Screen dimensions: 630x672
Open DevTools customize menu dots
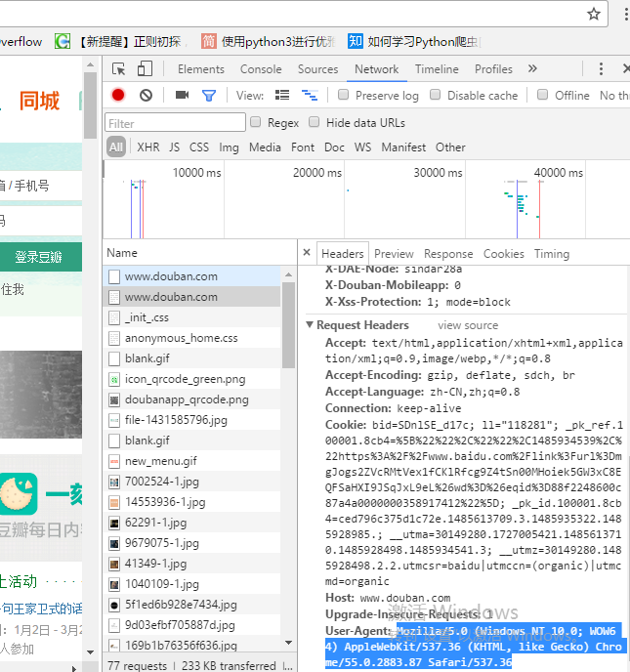[x=601, y=69]
